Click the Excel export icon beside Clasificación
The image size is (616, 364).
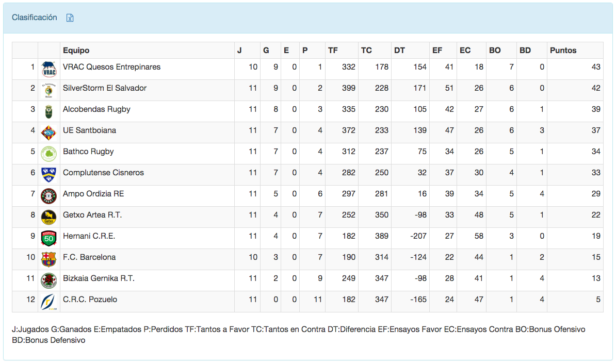pyautogui.click(x=70, y=18)
